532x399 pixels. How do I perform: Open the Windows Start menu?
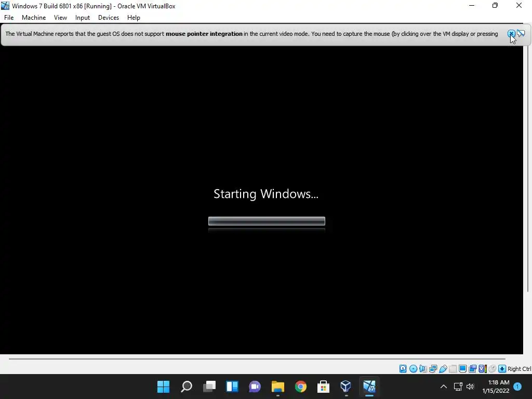coord(163,387)
